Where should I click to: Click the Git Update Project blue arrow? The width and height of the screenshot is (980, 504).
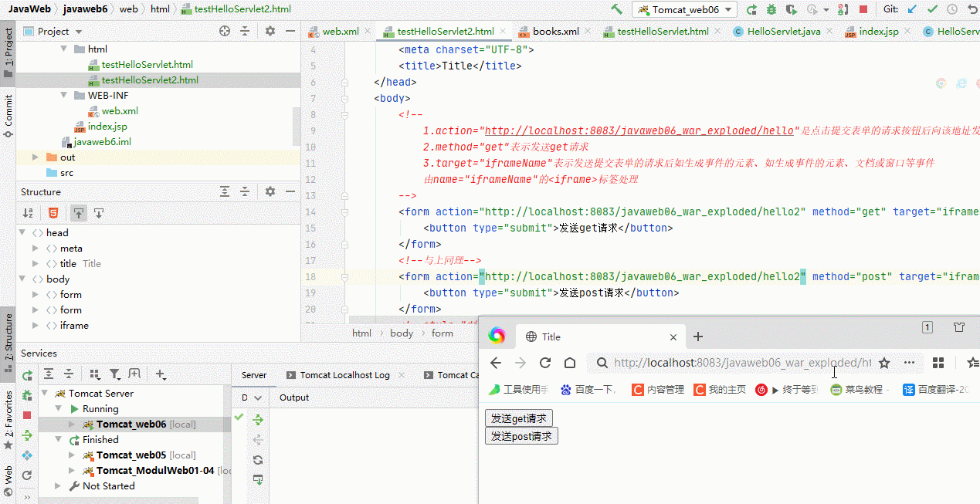coord(912,9)
